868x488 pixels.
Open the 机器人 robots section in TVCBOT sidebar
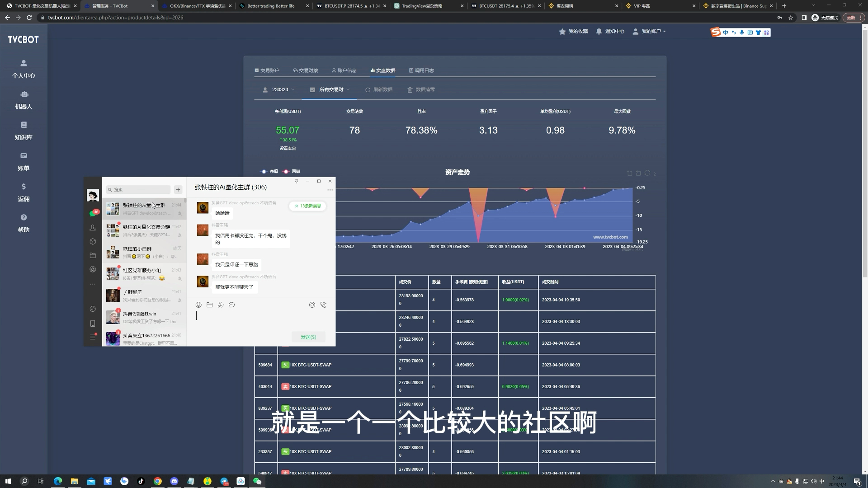(24, 100)
